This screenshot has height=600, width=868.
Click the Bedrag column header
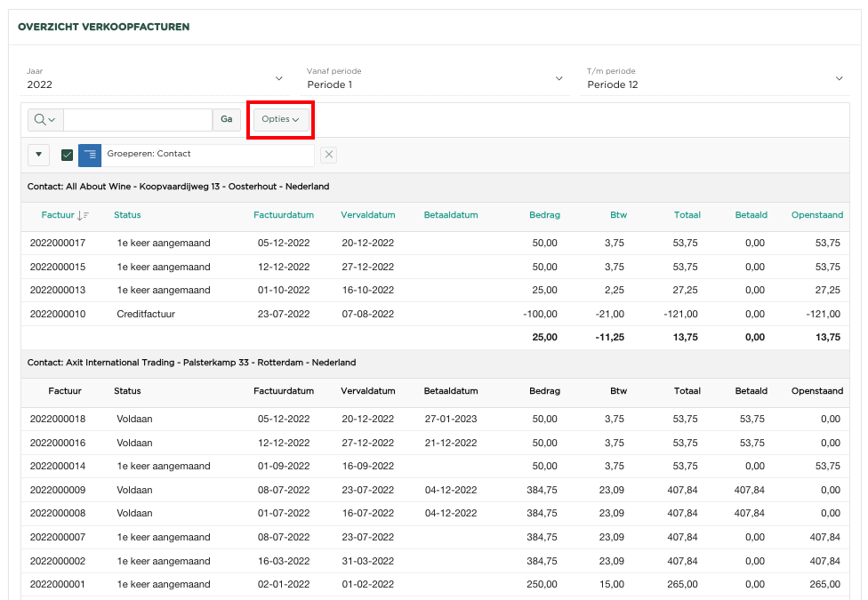pos(543,215)
